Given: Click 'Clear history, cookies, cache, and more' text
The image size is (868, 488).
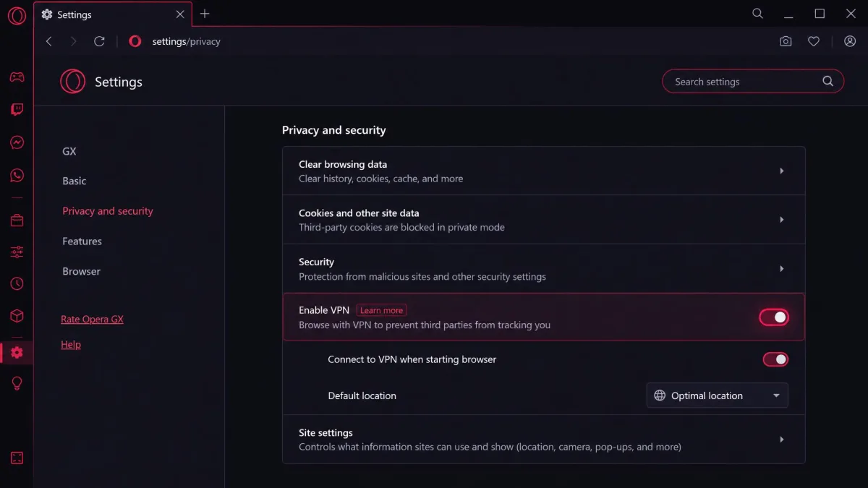Looking at the screenshot, I should coord(381,179).
